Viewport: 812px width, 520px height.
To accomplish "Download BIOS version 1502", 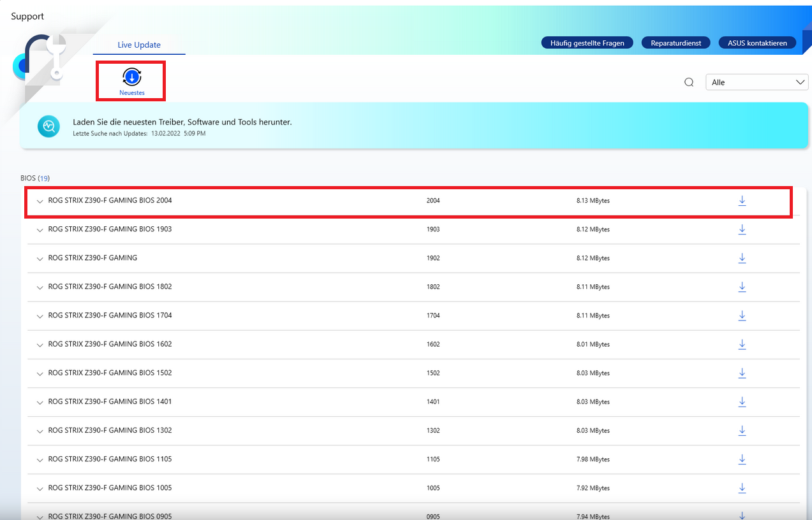I will (x=742, y=373).
